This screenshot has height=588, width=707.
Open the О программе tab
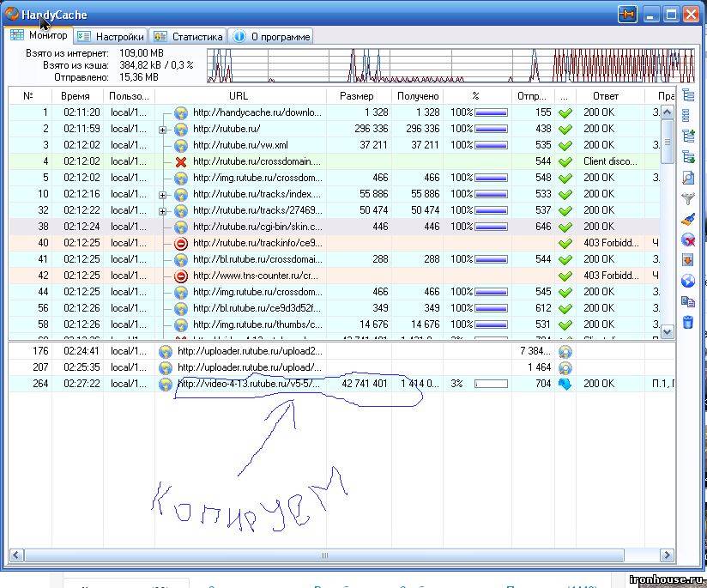click(x=270, y=37)
